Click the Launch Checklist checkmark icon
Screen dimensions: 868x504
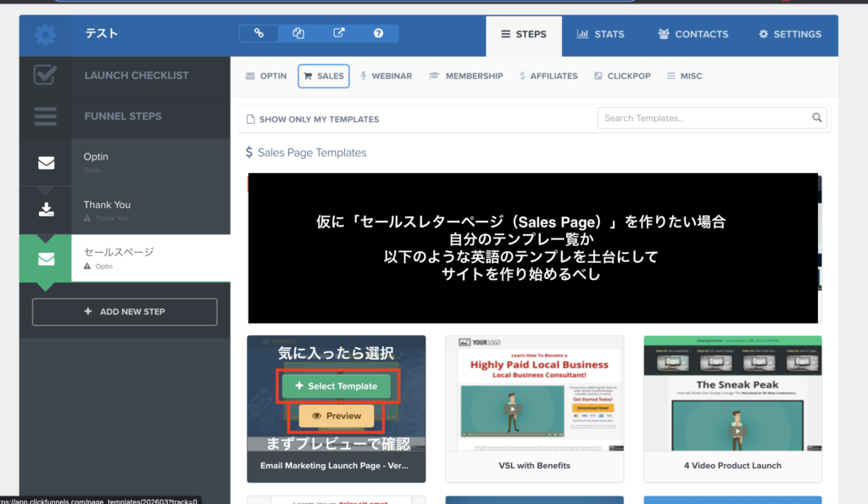tap(45, 75)
